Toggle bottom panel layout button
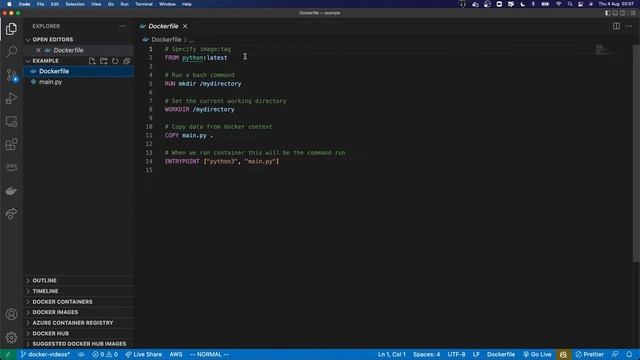 615,13
